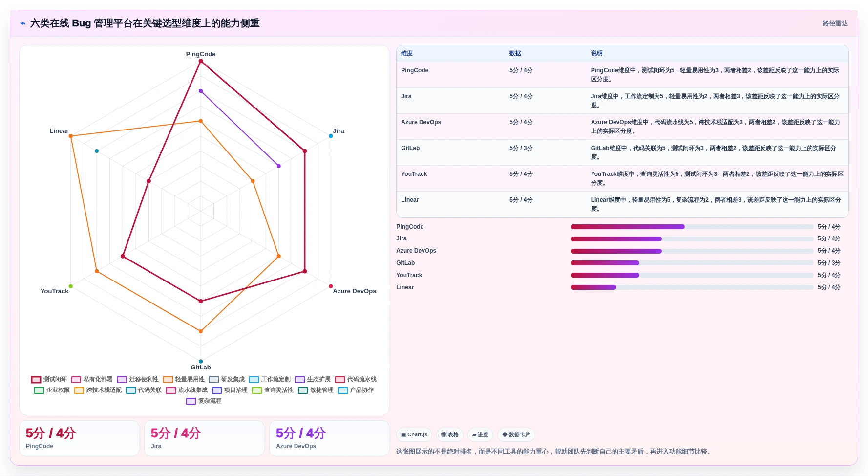Click the GitLab progress bar

click(x=692, y=263)
